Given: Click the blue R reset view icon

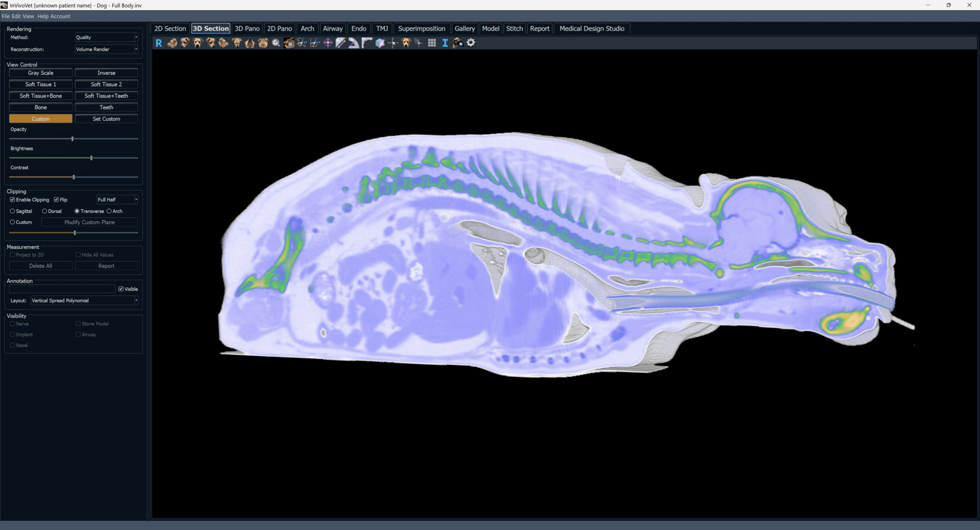Looking at the screenshot, I should [x=159, y=43].
